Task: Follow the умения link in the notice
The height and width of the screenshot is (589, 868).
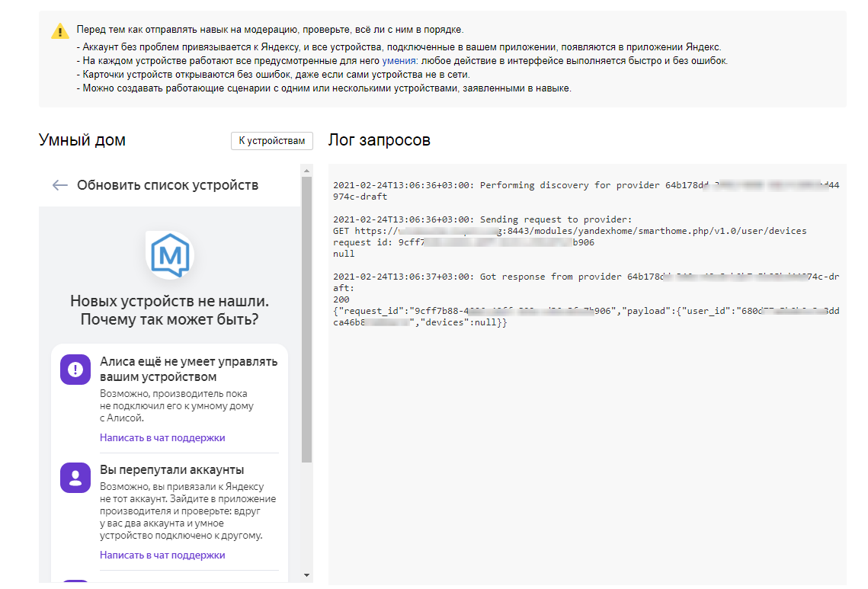Action: pyautogui.click(x=399, y=61)
